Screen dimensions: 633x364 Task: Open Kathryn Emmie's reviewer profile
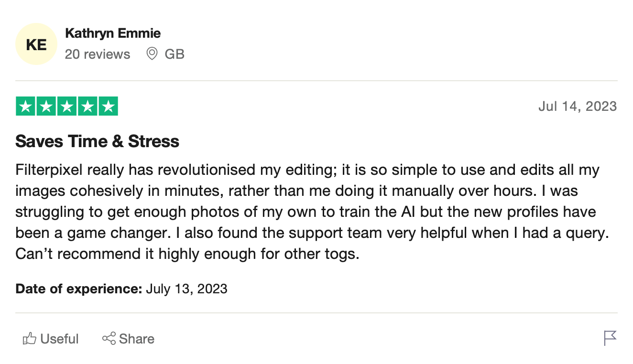coord(113,33)
